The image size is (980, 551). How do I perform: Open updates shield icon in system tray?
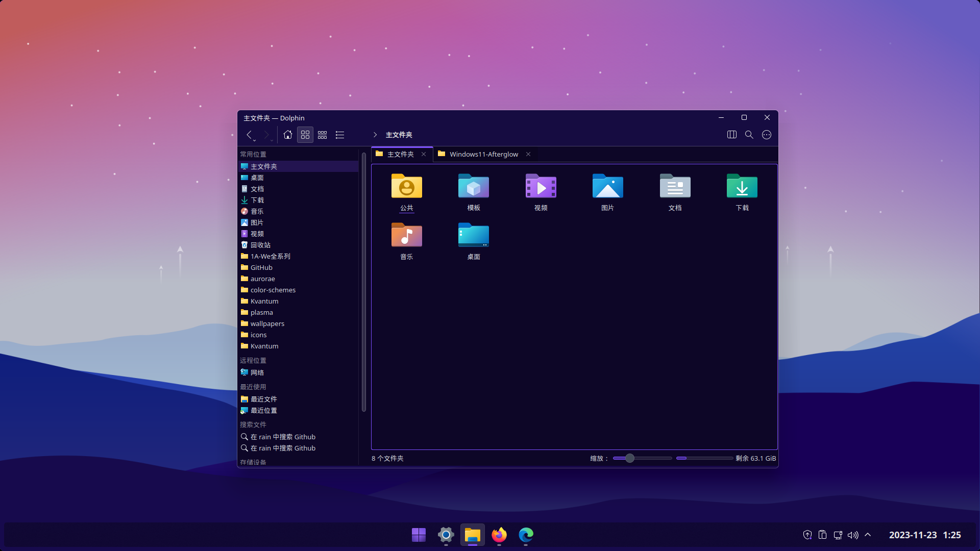(807, 535)
